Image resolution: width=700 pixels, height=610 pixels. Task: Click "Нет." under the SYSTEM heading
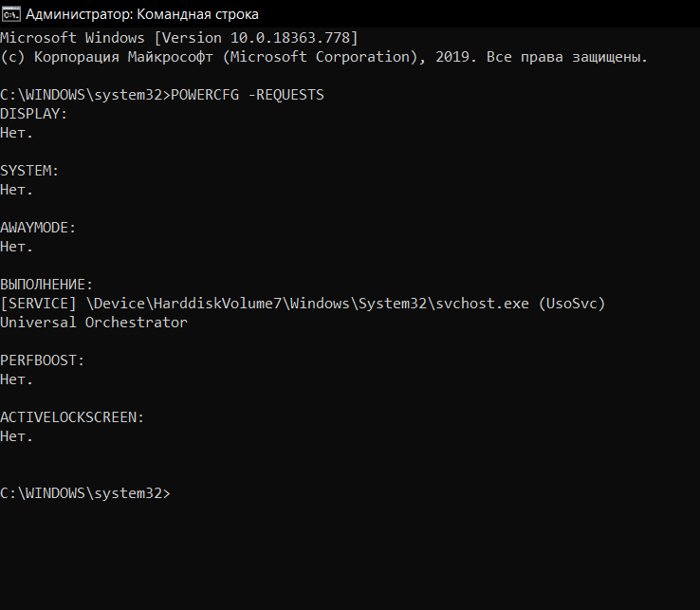click(17, 190)
